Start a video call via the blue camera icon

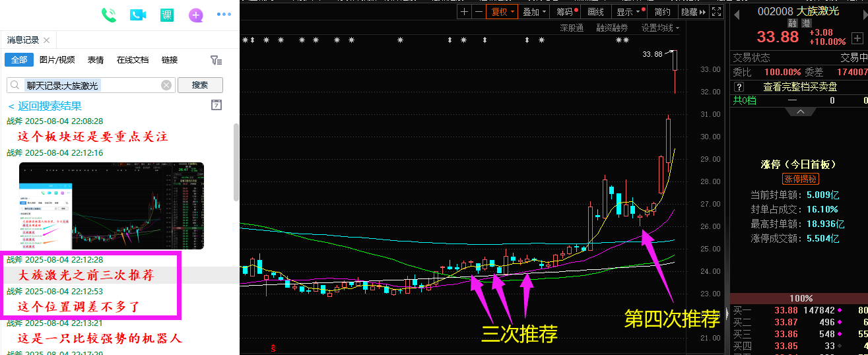[x=138, y=15]
